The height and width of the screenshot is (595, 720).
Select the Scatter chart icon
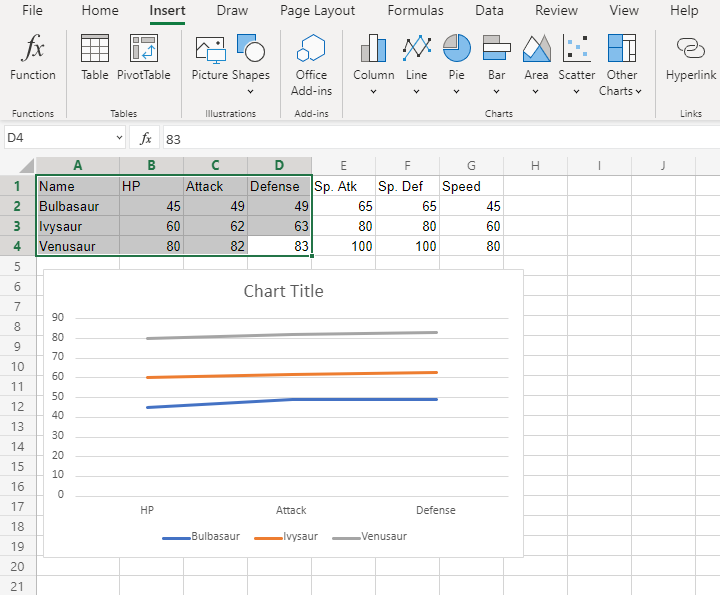pos(577,48)
